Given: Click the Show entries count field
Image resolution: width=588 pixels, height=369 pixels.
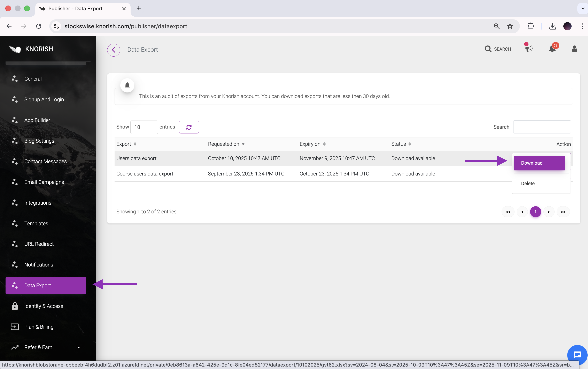Looking at the screenshot, I should coord(144,127).
